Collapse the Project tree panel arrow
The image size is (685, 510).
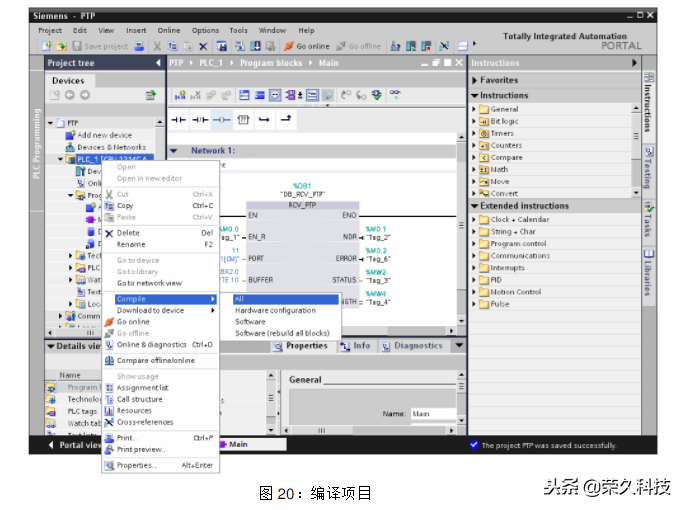pos(158,63)
